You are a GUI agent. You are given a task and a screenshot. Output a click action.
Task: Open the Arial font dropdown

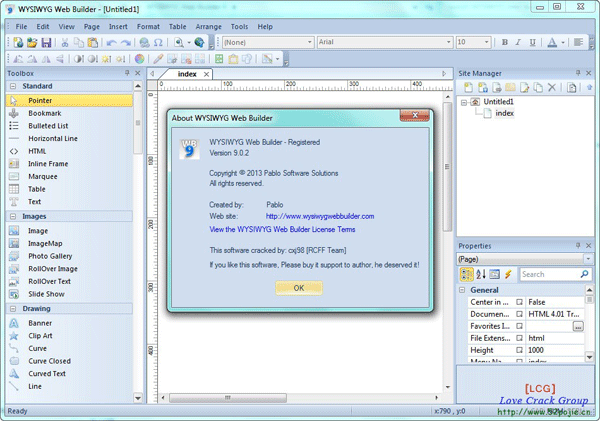coord(445,43)
